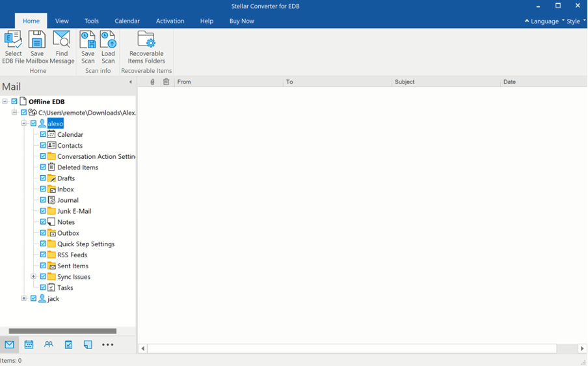The height and width of the screenshot is (366, 588).
Task: Click the Load Scan icon
Action: pos(108,40)
